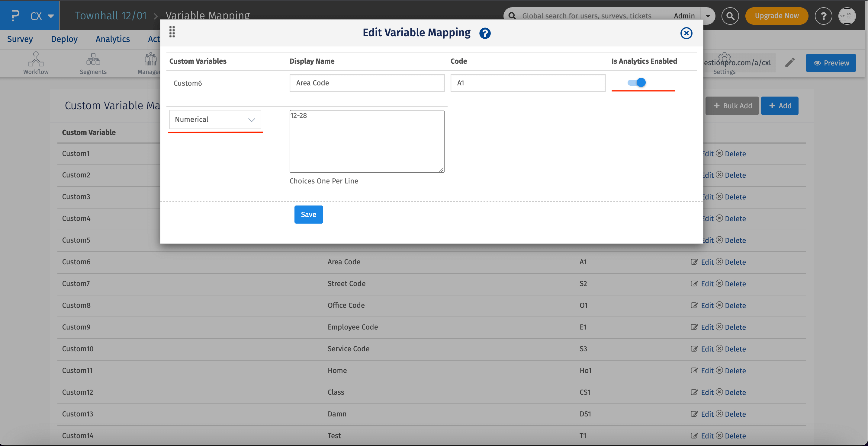Open the Numerical variable type dropdown

pyautogui.click(x=215, y=119)
